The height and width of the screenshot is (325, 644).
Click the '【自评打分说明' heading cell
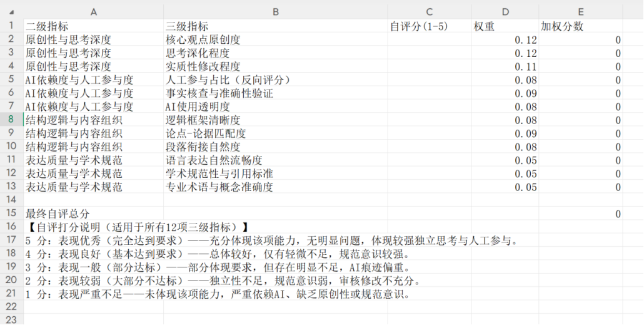137,227
